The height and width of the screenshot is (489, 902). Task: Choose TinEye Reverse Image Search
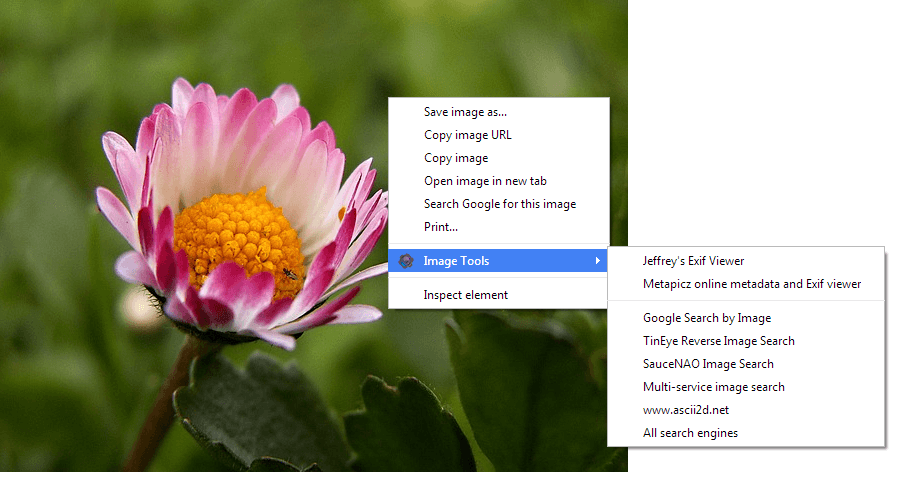click(x=746, y=341)
